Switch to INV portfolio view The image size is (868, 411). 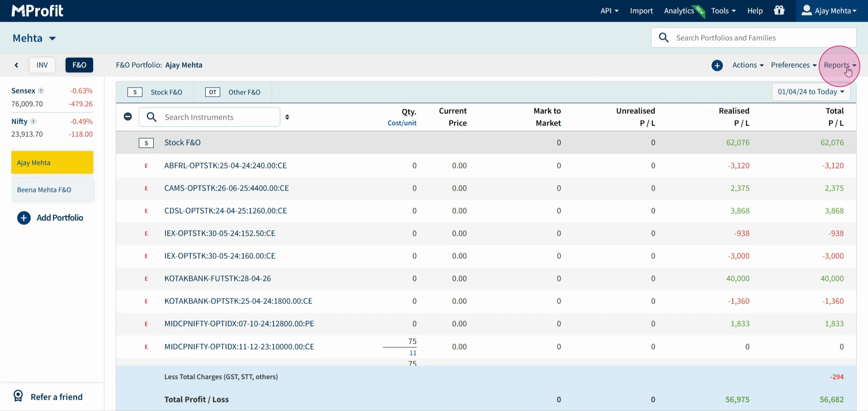click(x=42, y=65)
